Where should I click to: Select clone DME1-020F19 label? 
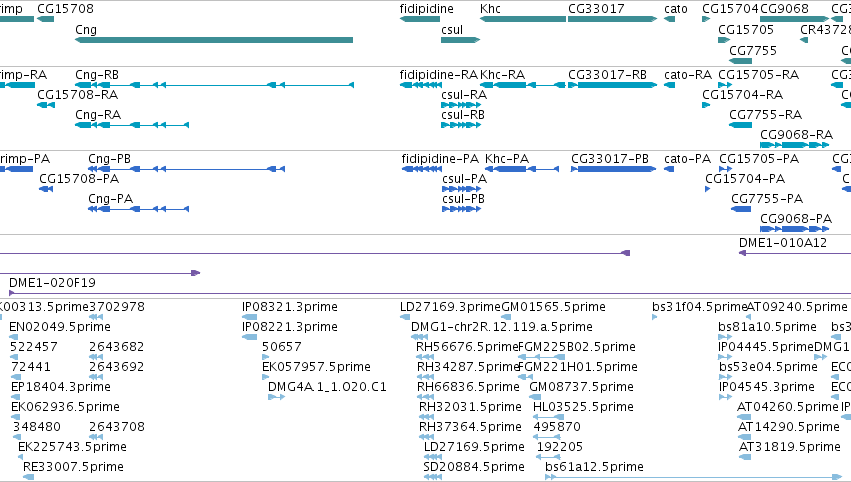point(52,283)
